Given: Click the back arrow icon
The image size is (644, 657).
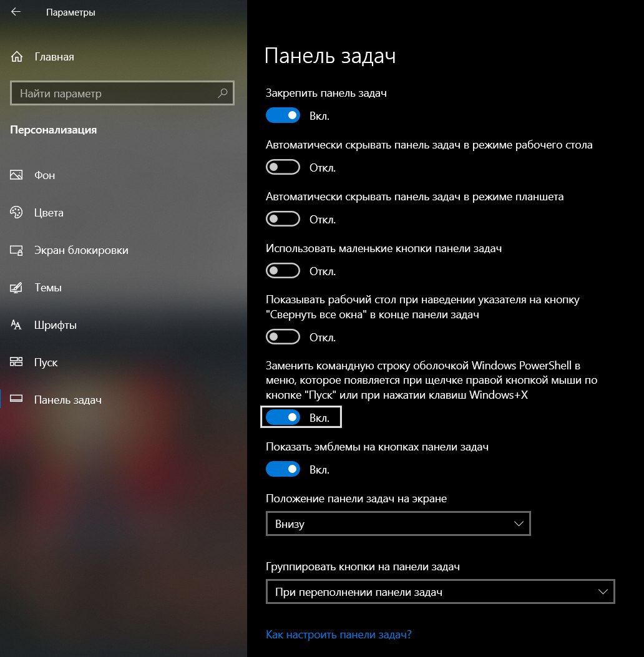Looking at the screenshot, I should point(16,12).
